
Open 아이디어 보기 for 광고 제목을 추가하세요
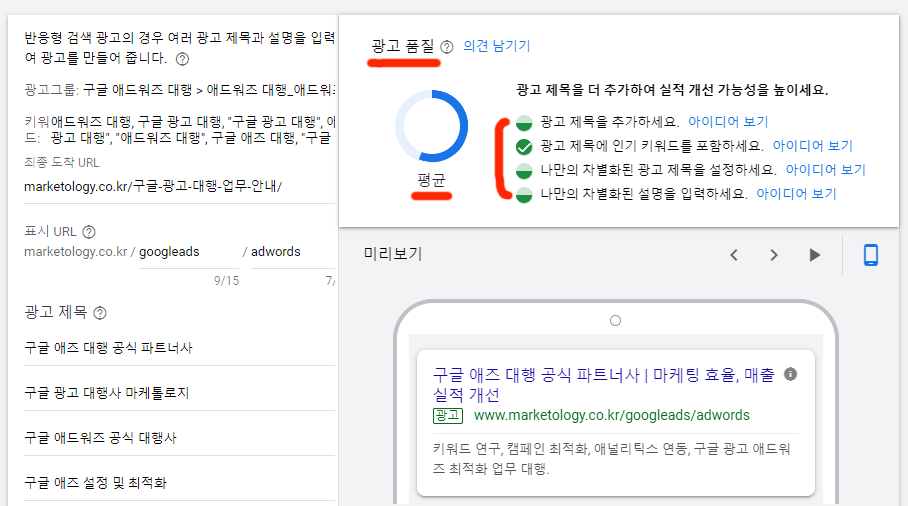728,122
